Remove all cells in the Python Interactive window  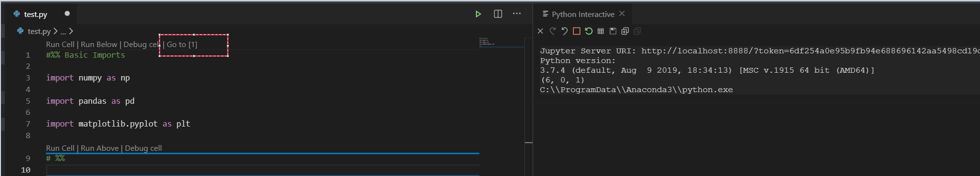[x=540, y=31]
